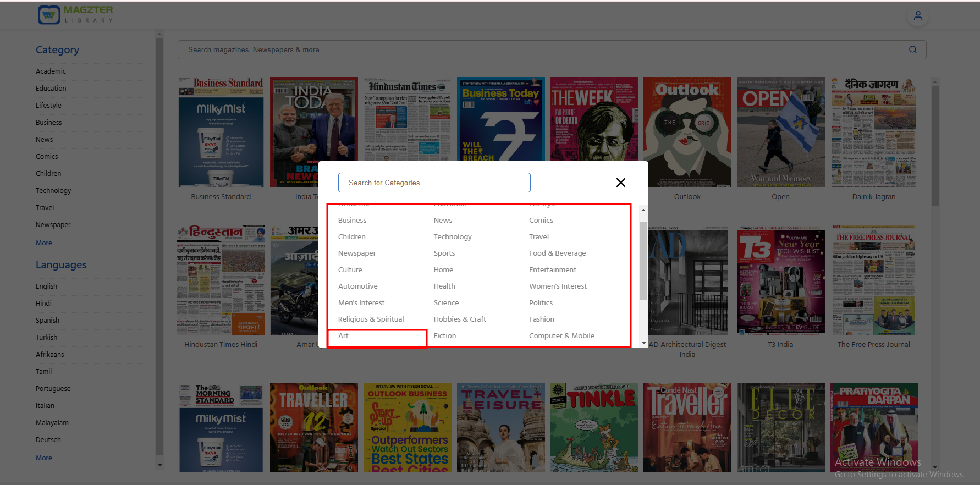Select Computer & Mobile category
Viewport: 980px width, 485px height.
(x=561, y=336)
